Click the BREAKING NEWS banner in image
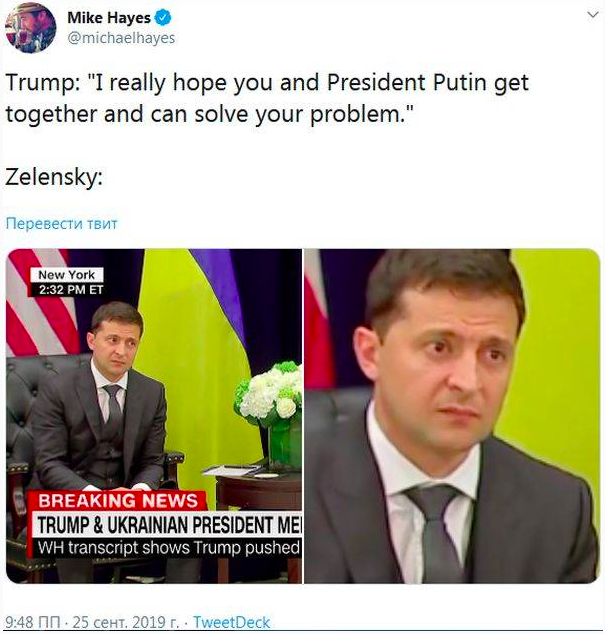 pyautogui.click(x=118, y=501)
